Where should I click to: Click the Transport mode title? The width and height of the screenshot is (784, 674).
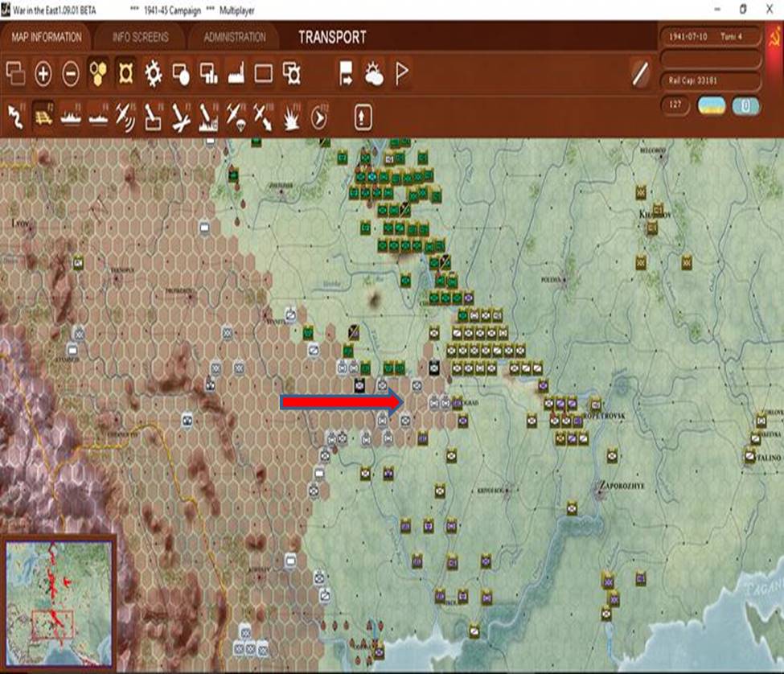pos(333,37)
